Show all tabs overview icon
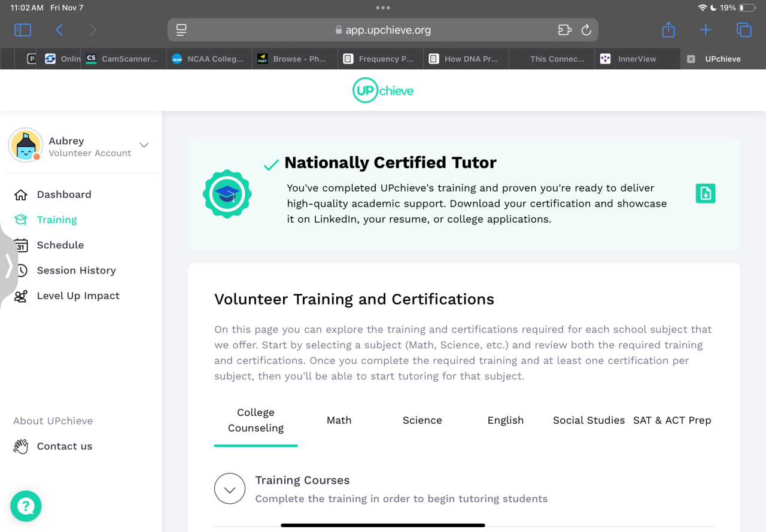This screenshot has height=532, width=766. pyautogui.click(x=743, y=30)
